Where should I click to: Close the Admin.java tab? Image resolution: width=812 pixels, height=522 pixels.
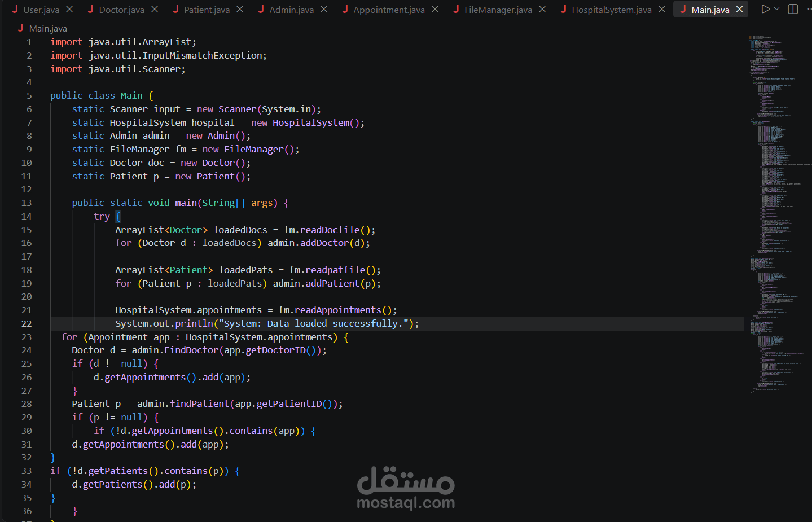324,10
